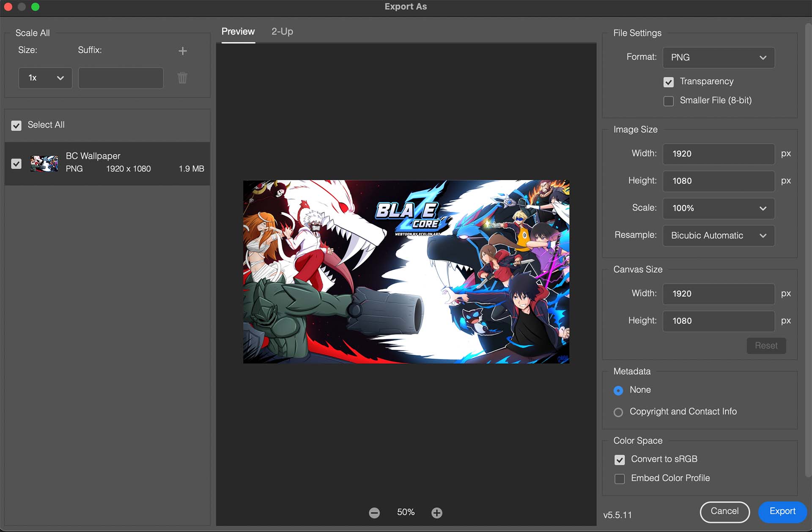812x532 pixels.
Task: Open the 1x size dropdown
Action: 45,78
